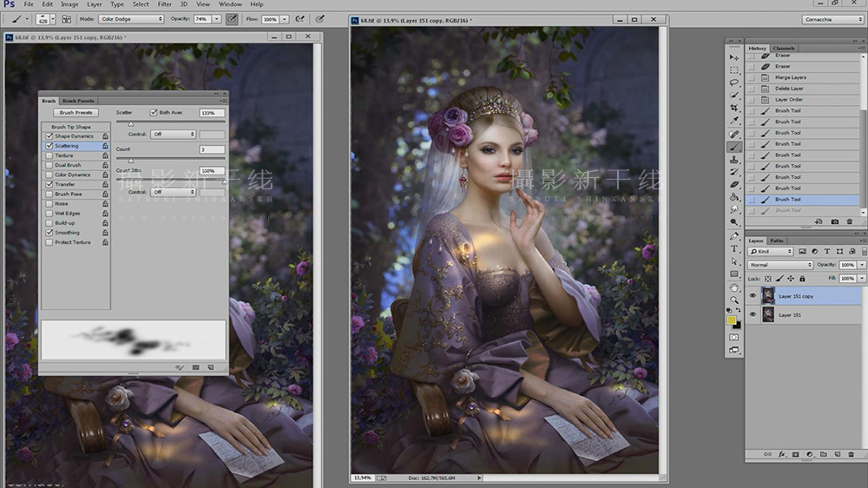Uncheck the Both Axes checkbox
Viewport: 868px width, 488px height.
[154, 112]
